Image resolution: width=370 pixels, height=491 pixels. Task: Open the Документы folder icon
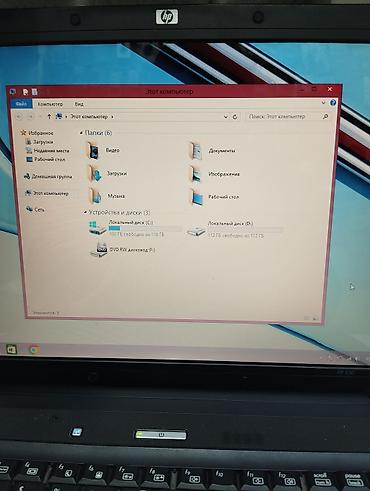(x=196, y=151)
